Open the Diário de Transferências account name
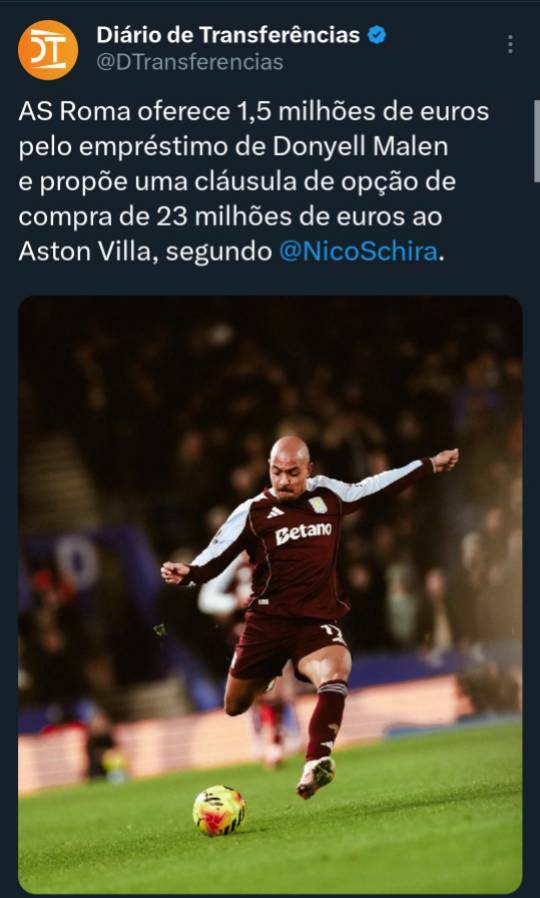Viewport: 540px width, 898px height. (228, 36)
